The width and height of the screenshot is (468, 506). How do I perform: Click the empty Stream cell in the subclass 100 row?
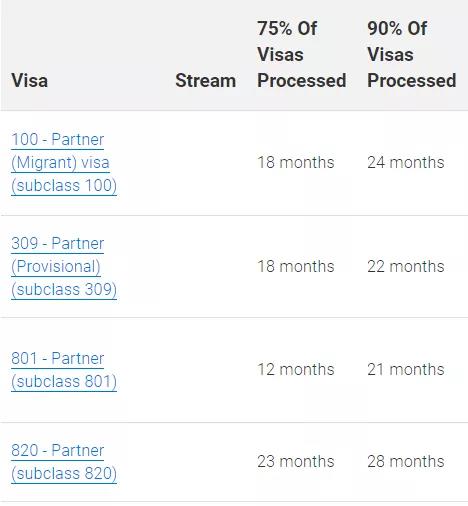206,163
